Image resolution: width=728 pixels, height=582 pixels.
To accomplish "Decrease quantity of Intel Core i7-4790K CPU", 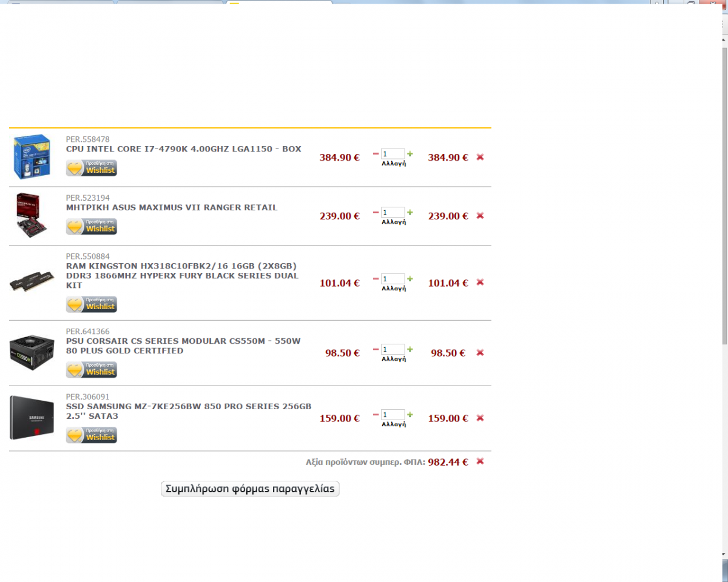I will click(x=376, y=153).
